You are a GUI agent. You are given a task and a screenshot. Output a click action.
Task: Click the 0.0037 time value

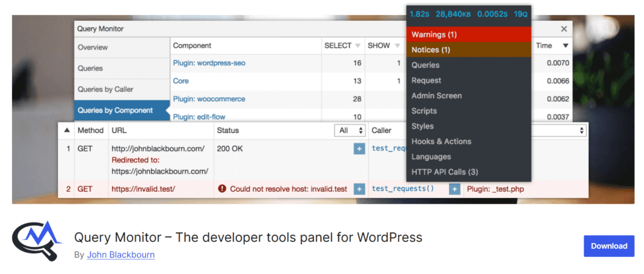(x=558, y=117)
